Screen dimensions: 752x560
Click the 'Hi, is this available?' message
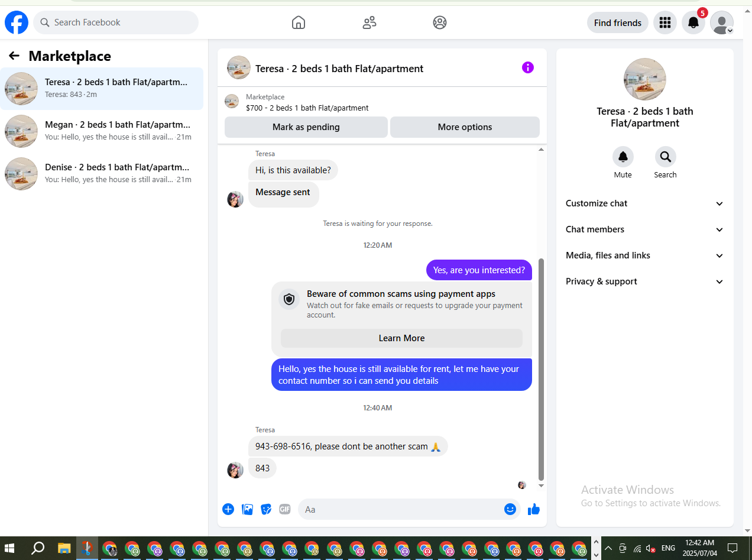click(x=293, y=170)
